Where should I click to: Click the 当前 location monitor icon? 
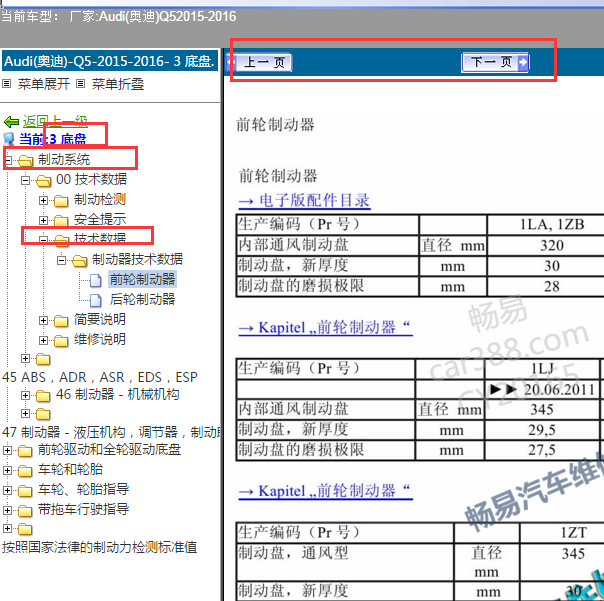tap(10, 139)
